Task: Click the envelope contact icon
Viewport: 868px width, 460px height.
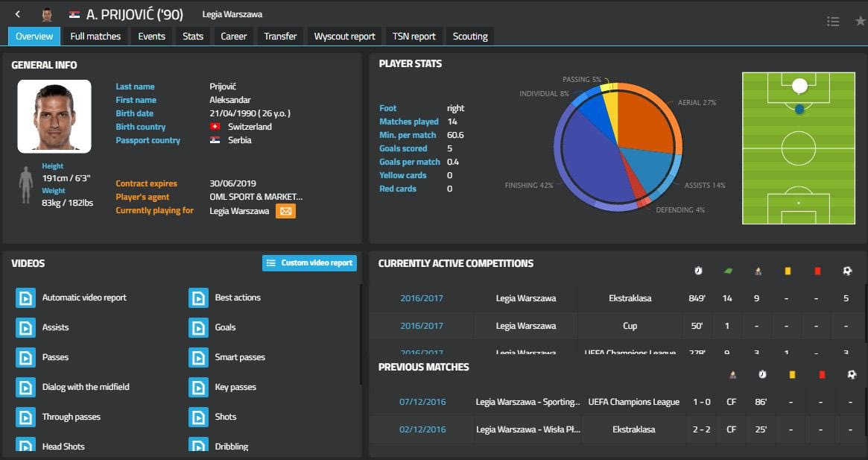Action: coord(285,211)
